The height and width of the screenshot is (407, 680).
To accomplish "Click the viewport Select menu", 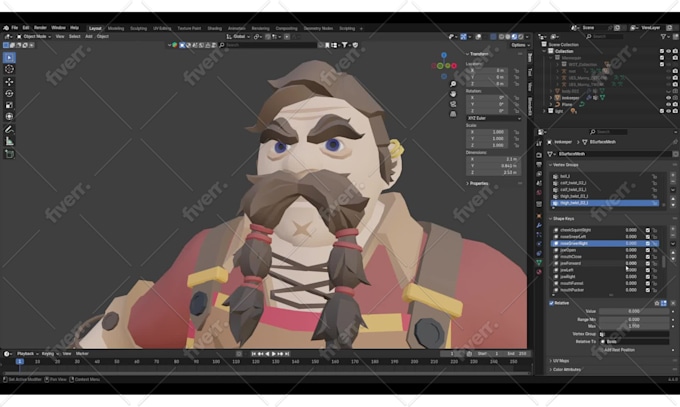I will [x=75, y=36].
